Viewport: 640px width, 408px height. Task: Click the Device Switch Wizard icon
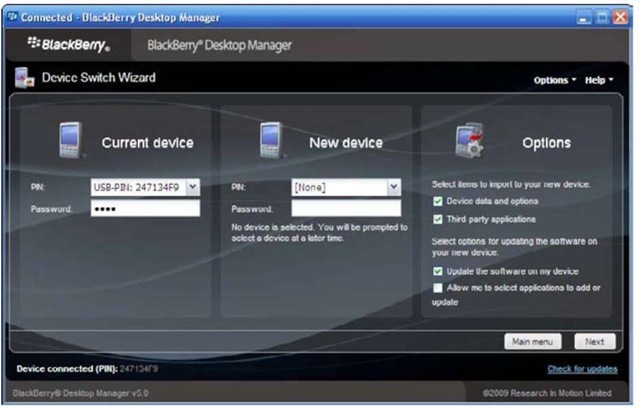[x=24, y=78]
